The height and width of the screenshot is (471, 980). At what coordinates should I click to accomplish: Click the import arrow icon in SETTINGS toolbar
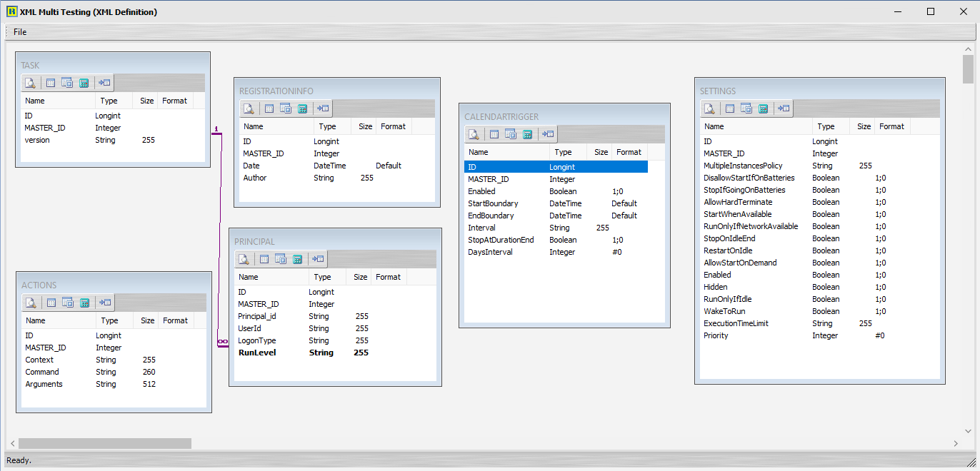(784, 108)
